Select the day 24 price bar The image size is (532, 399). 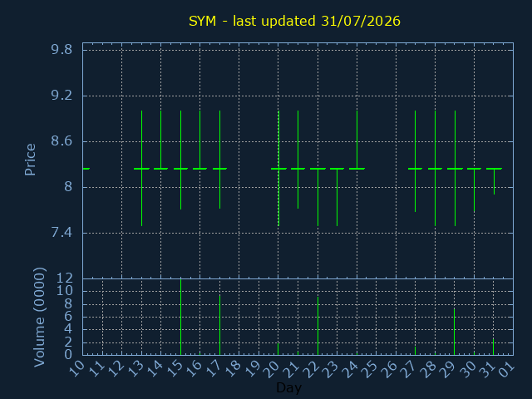click(357, 140)
